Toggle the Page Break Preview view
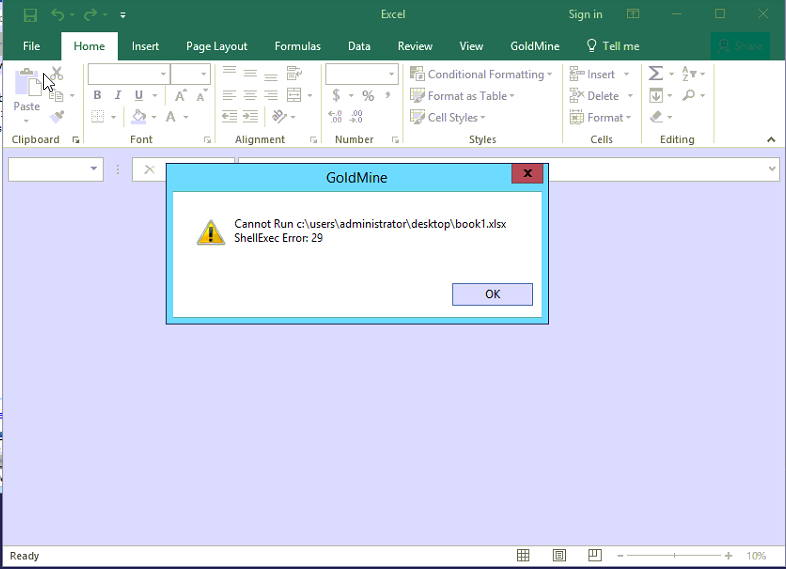The image size is (786, 569). [595, 556]
